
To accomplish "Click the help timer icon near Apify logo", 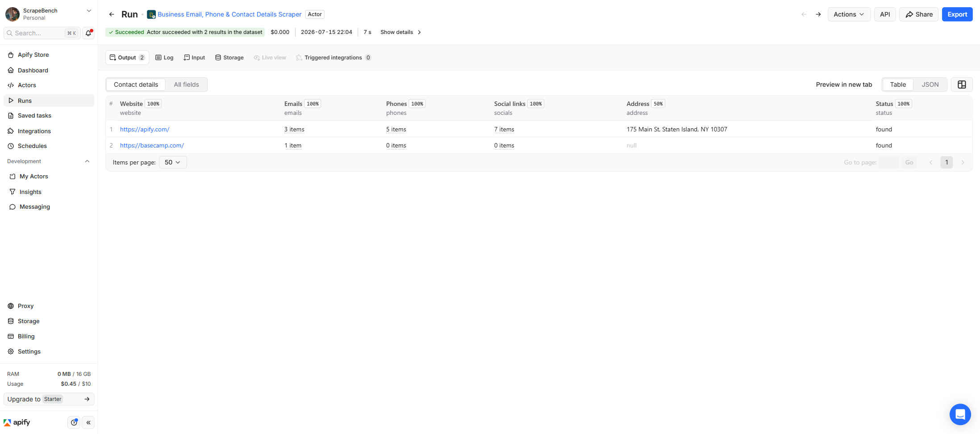I will [x=74, y=422].
